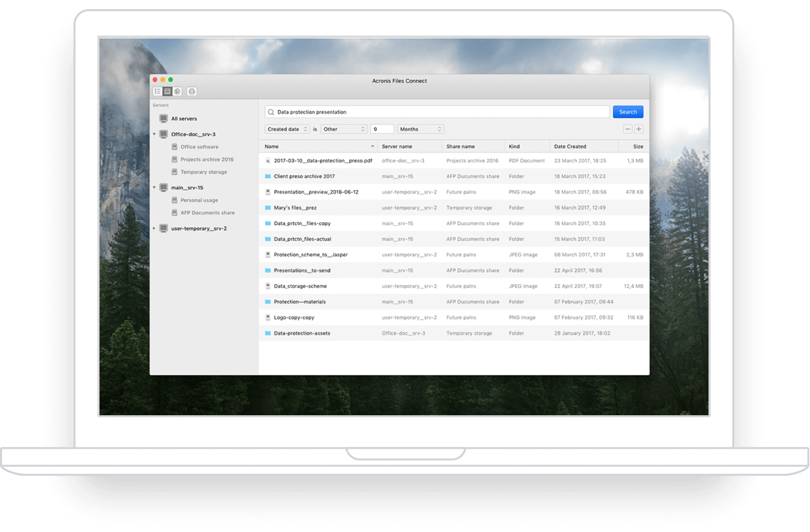
Task: Select the name Presentation_preview_2016-06-12
Action: (316, 192)
